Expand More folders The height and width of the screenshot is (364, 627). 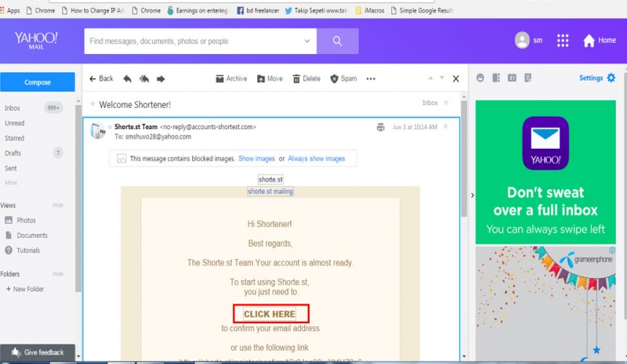(x=11, y=182)
